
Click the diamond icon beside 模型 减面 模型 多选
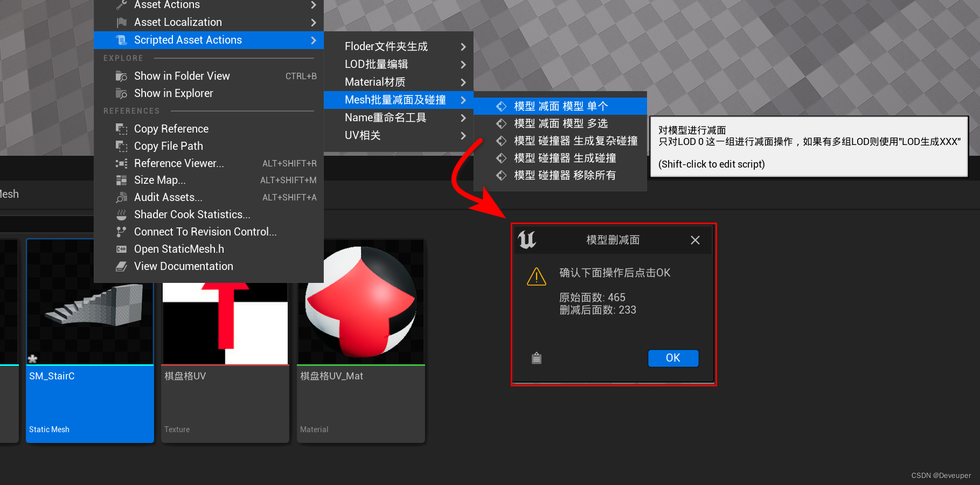[x=502, y=123]
